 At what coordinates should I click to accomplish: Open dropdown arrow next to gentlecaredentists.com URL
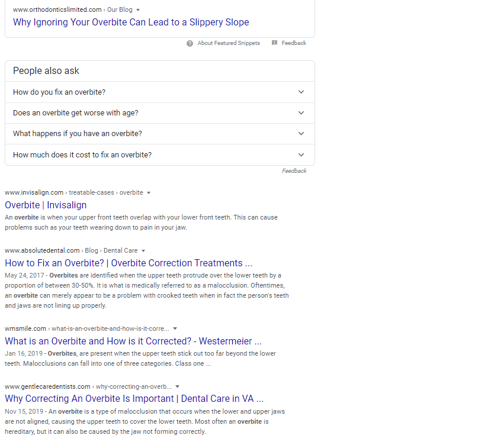[178, 386]
